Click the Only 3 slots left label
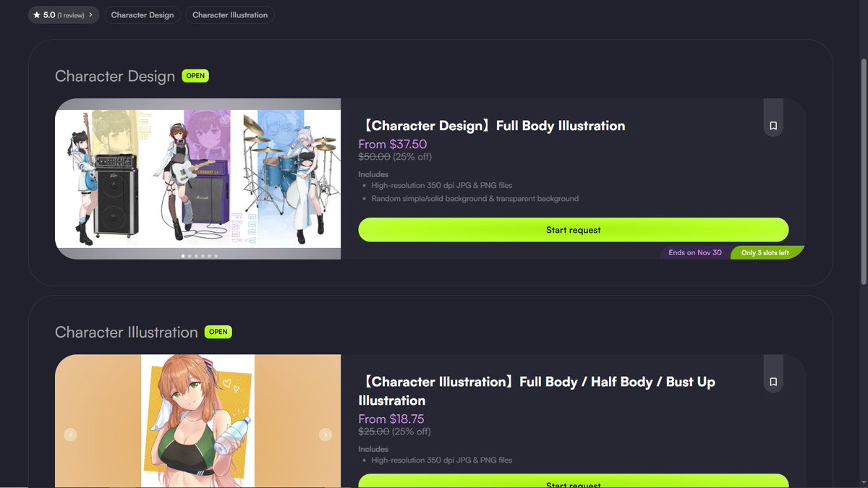This screenshot has height=488, width=868. tap(765, 253)
